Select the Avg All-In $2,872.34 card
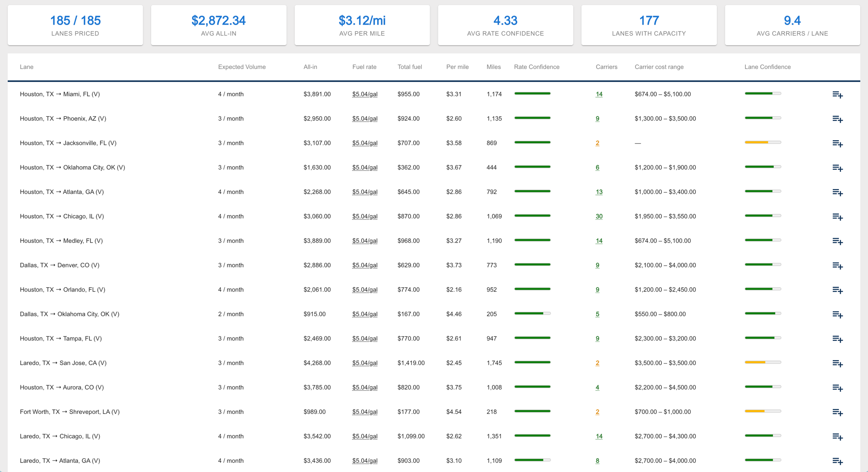This screenshot has height=472, width=868. coord(219,25)
